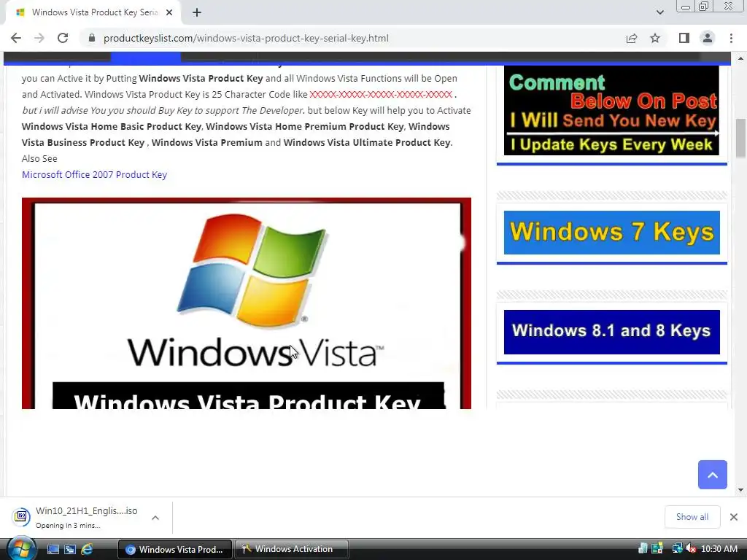Reload the current page

tap(63, 38)
